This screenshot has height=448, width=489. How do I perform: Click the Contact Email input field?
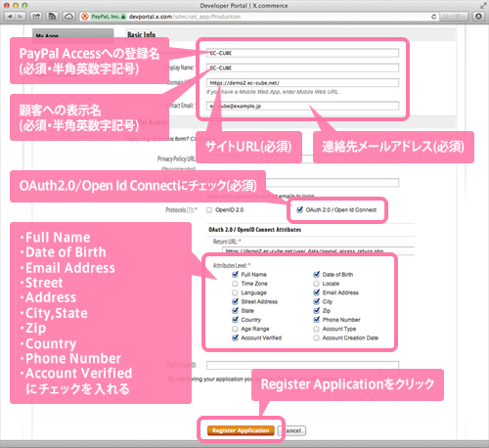click(x=302, y=106)
